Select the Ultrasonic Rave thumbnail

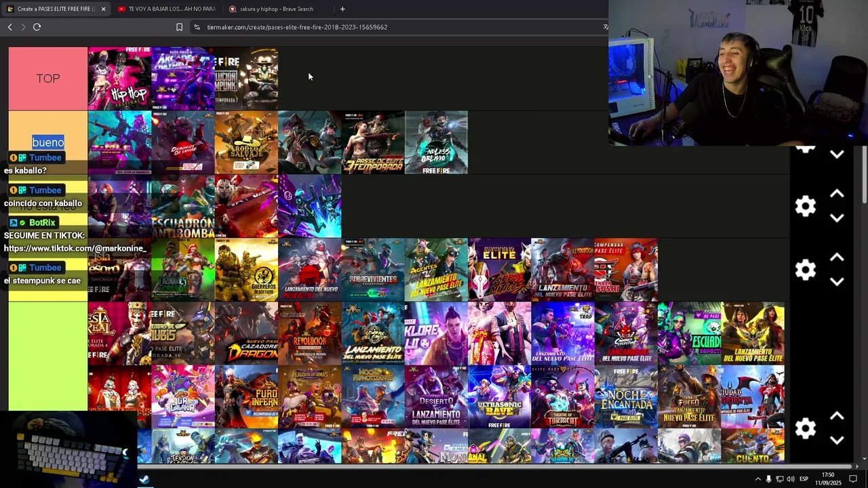(499, 397)
